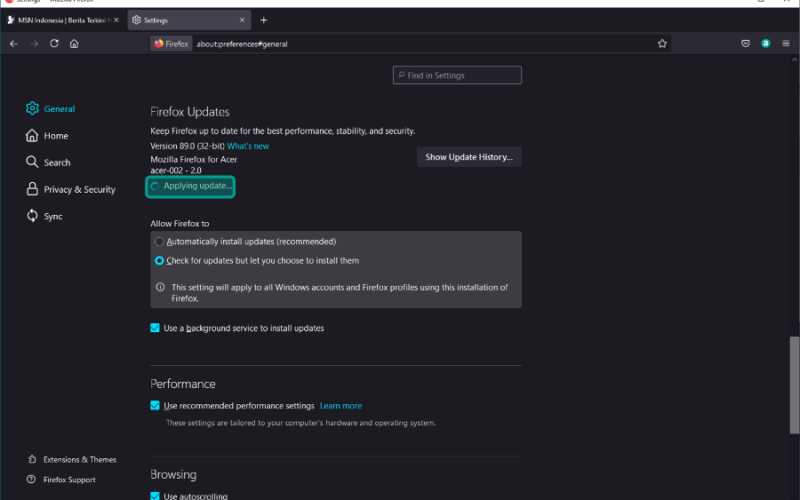This screenshot has width=800, height=500.
Task: Click the Browsing section heading
Action: pyautogui.click(x=173, y=474)
